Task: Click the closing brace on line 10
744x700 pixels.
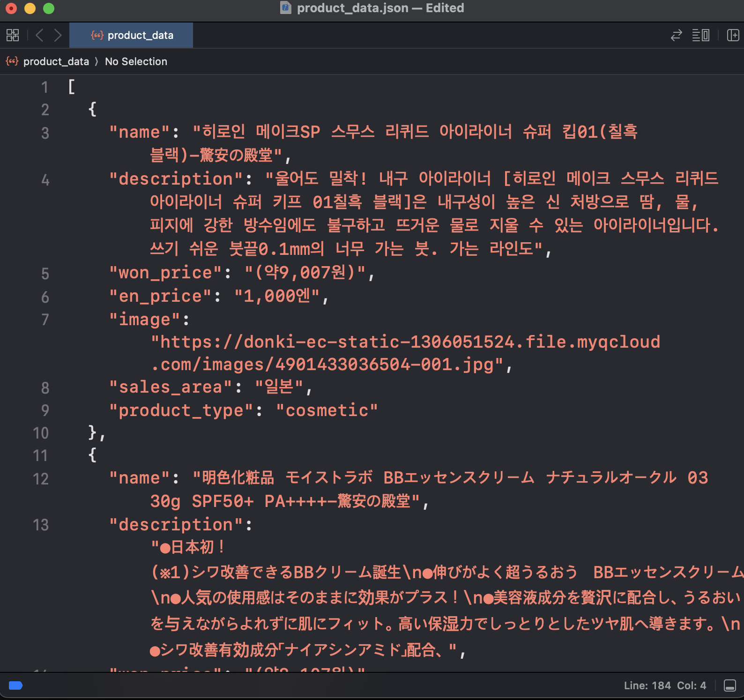Action: tap(92, 432)
